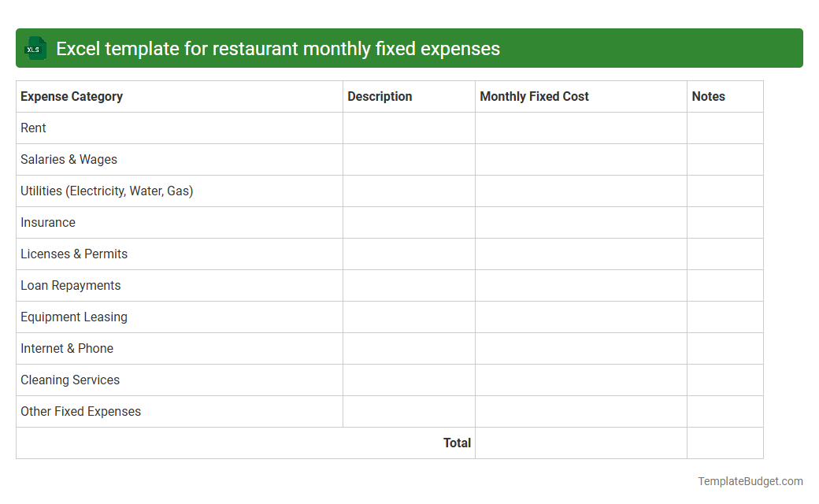This screenshot has height=504, width=819.
Task: Click the Monthly Fixed Cost header
Action: pos(533,96)
